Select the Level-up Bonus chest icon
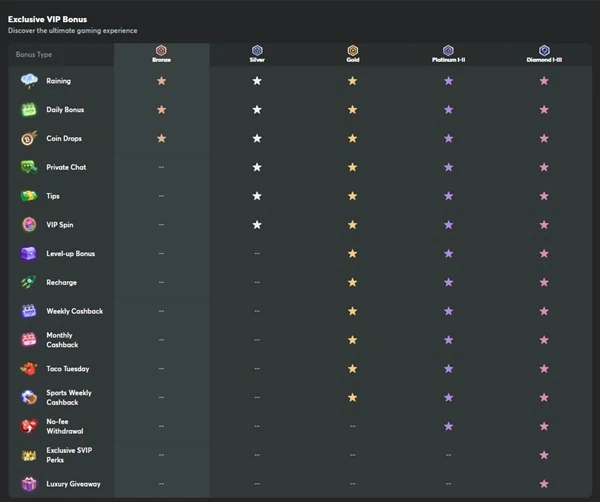Image resolution: width=600 pixels, height=502 pixels. (29, 253)
